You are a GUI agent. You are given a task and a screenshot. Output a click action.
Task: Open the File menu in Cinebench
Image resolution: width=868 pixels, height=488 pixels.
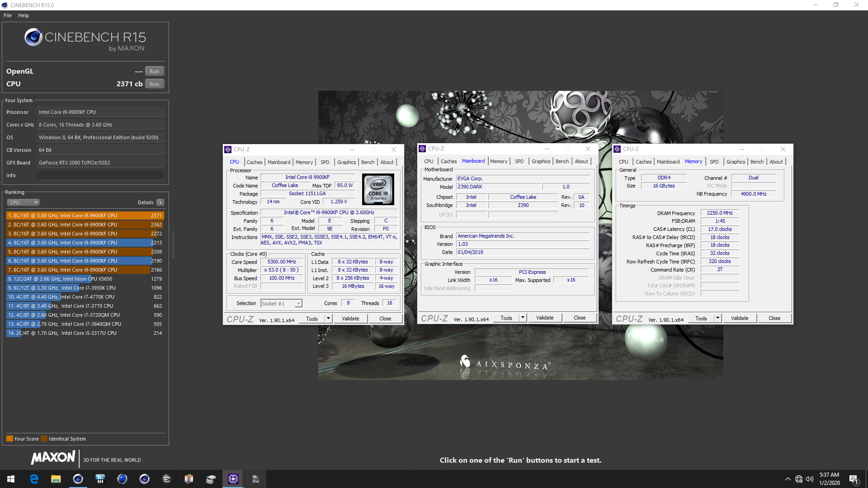point(8,15)
